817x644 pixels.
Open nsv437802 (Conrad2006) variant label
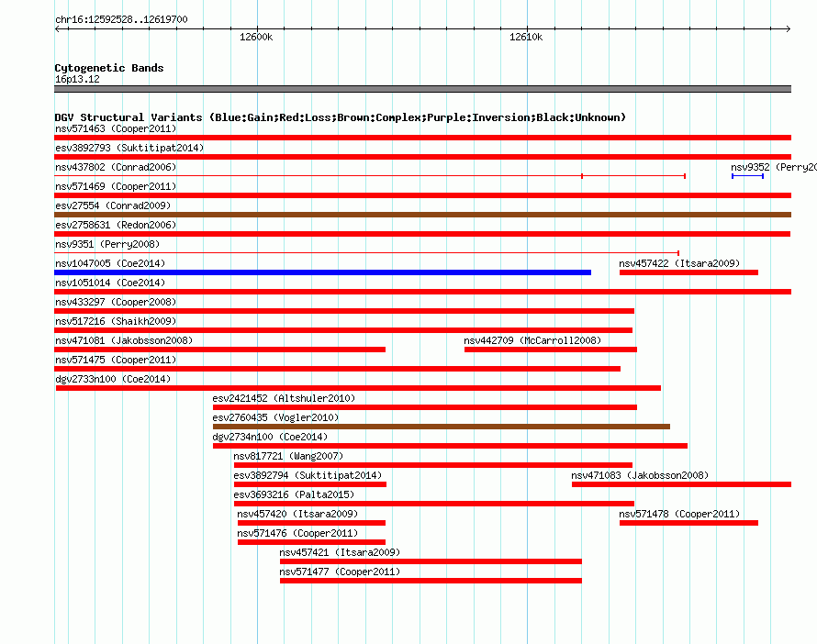click(x=116, y=167)
